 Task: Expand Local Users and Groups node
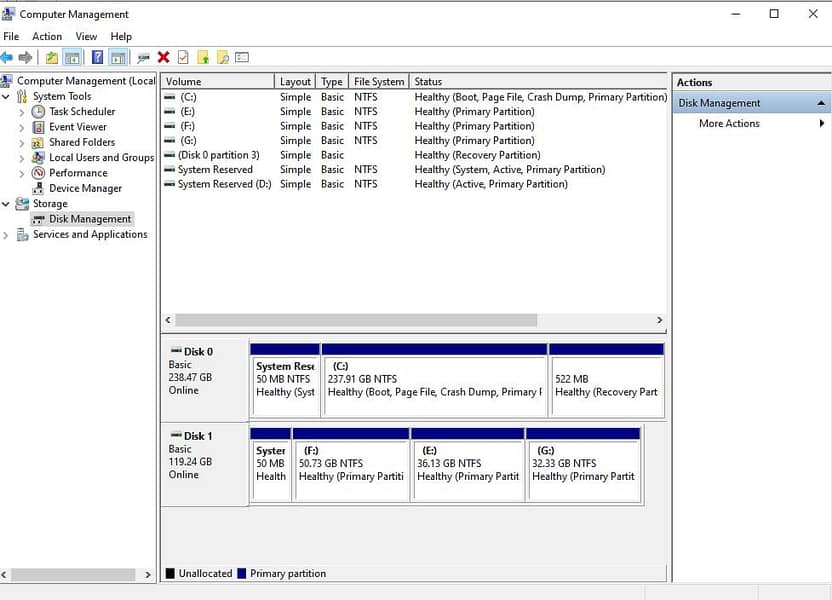(x=21, y=158)
